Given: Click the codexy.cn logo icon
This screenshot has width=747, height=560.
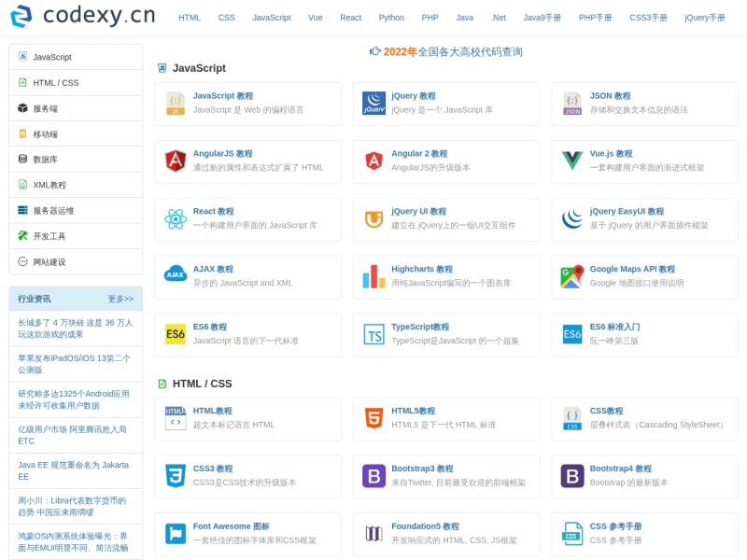Looking at the screenshot, I should click(x=21, y=16).
